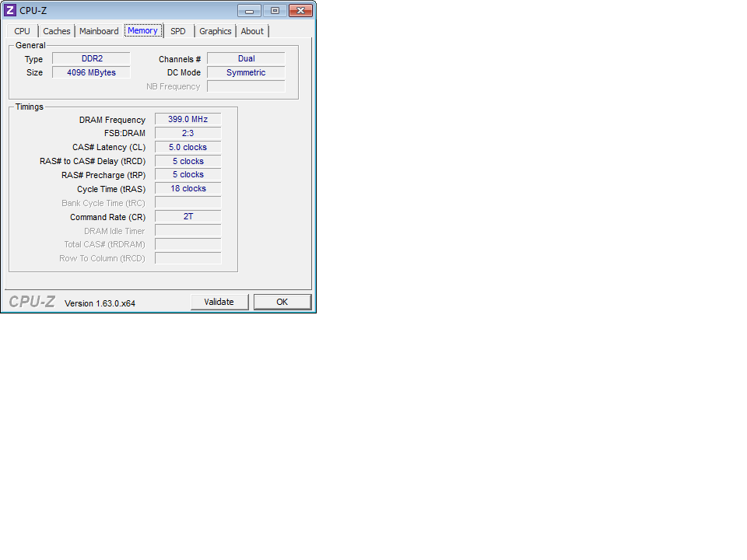Click the 18 clocks tRAS value
The height and width of the screenshot is (560, 747).
[188, 188]
